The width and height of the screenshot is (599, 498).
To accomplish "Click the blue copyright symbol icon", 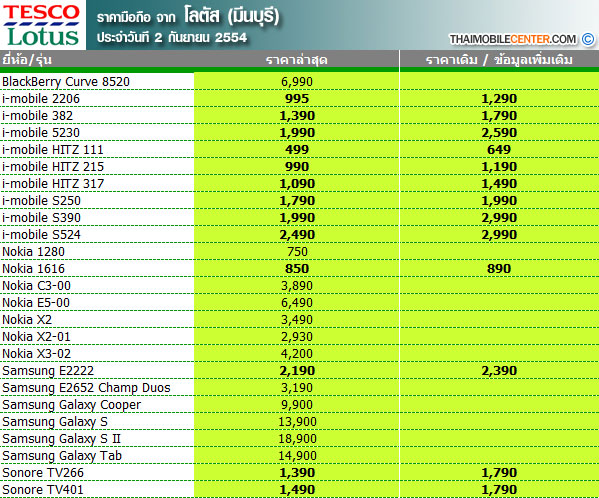I will (588, 39).
